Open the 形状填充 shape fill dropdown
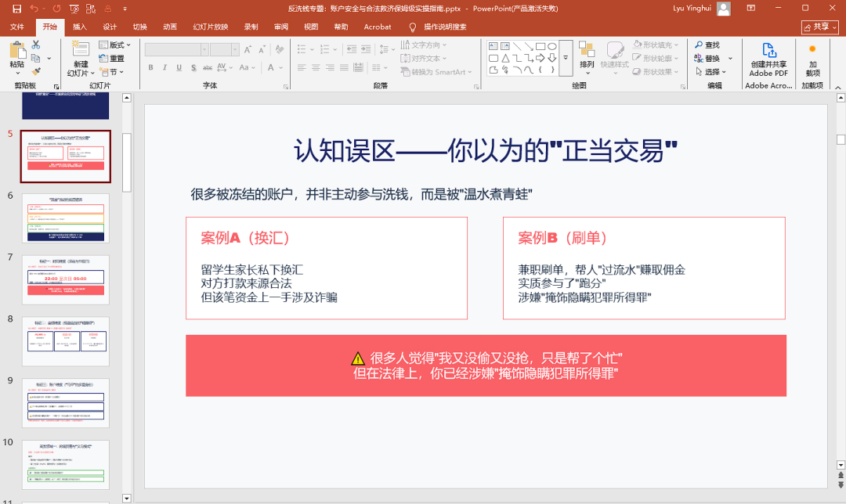The height and width of the screenshot is (504, 846). [x=656, y=45]
